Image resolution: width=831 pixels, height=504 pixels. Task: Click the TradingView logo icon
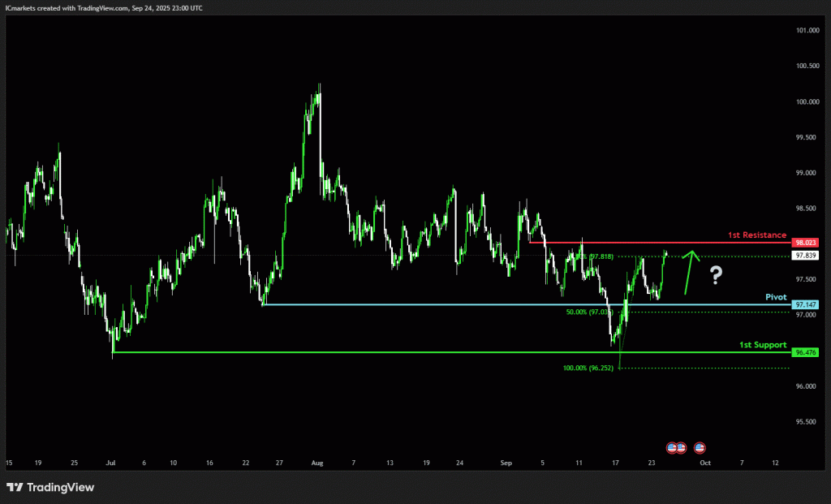pos(14,487)
